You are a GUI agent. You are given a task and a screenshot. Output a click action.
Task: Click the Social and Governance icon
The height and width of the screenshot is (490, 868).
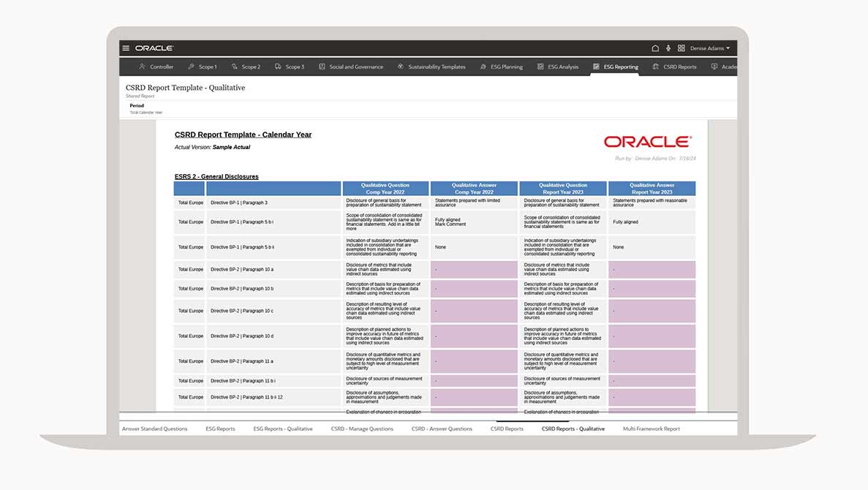point(322,67)
